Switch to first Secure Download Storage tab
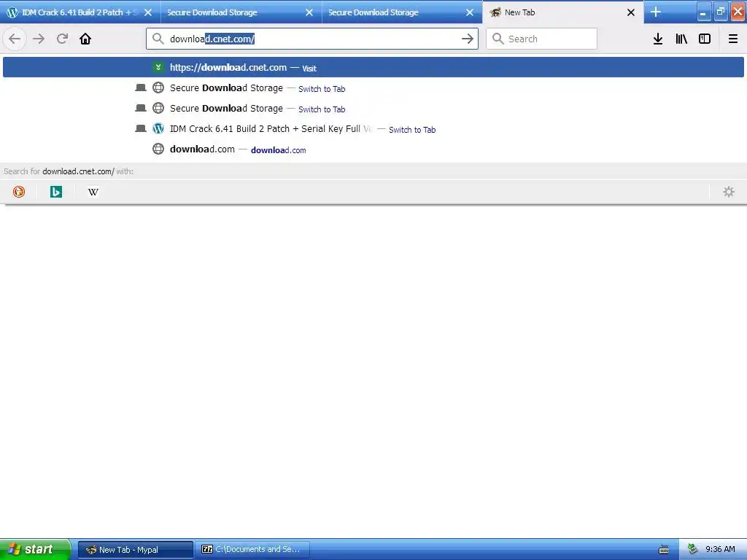Image resolution: width=747 pixels, height=560 pixels. click(x=233, y=12)
